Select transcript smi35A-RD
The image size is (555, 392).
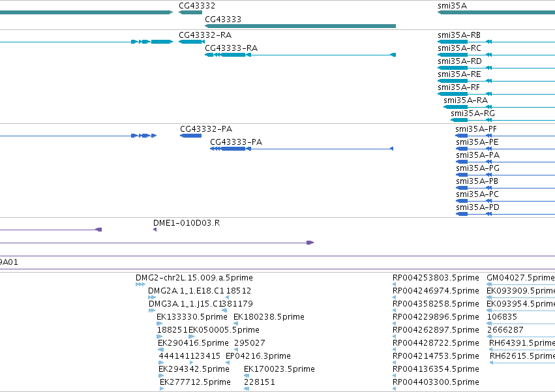(x=460, y=61)
